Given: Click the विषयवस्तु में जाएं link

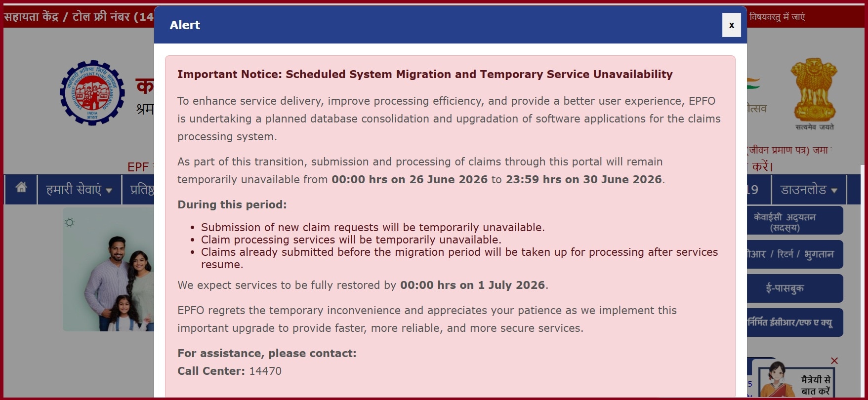Looking at the screenshot, I should coord(777,17).
